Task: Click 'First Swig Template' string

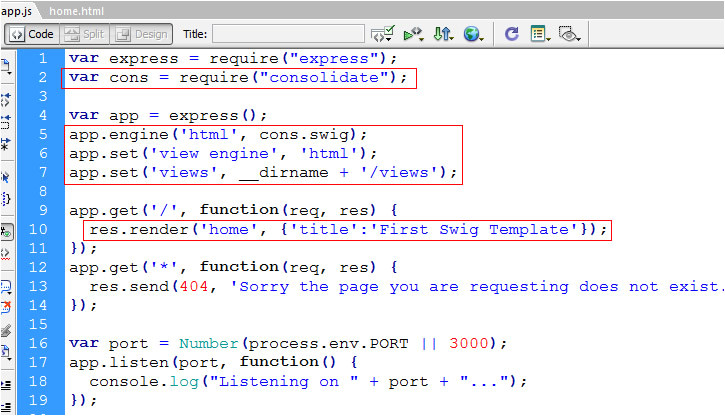Action: 478,230
